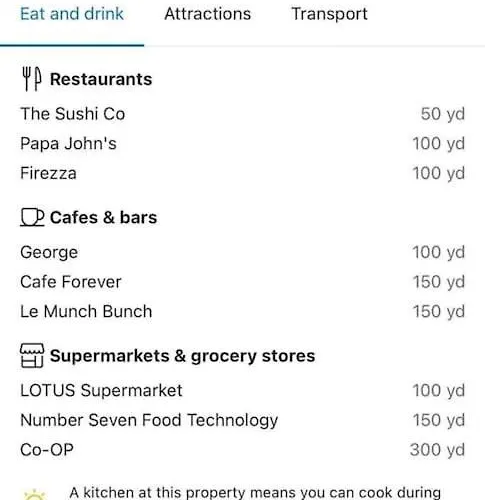This screenshot has width=485, height=500.
Task: Click the storefront Supermarkets icon
Action: pyautogui.click(x=32, y=356)
